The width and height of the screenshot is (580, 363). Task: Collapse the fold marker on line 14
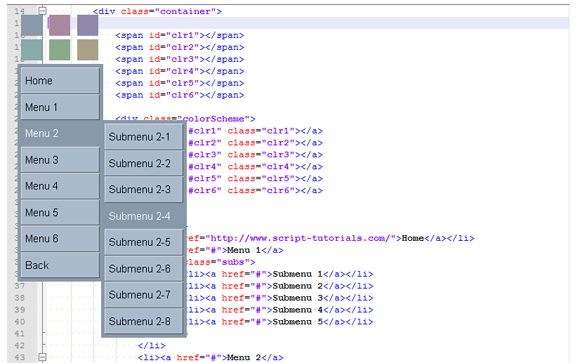[43, 11]
